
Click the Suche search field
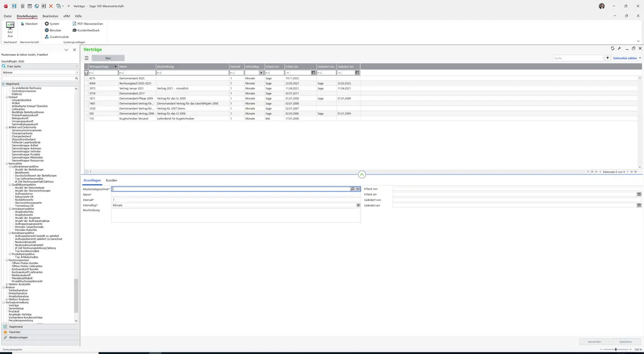click(x=579, y=58)
